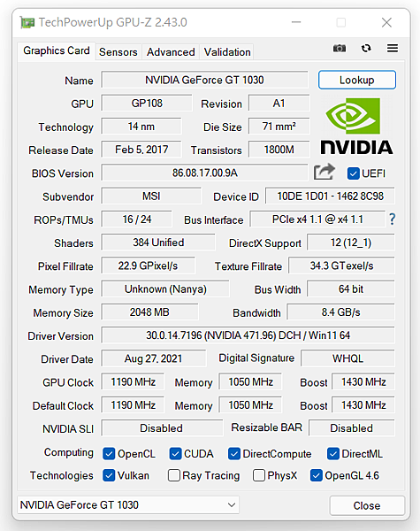
Task: Toggle the UEFI checkbox
Action: (x=354, y=173)
